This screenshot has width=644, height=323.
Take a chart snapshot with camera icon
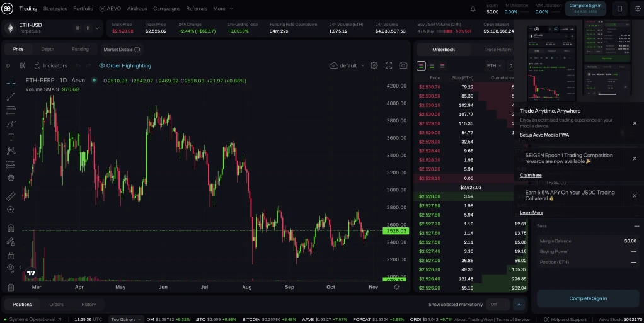tap(403, 65)
